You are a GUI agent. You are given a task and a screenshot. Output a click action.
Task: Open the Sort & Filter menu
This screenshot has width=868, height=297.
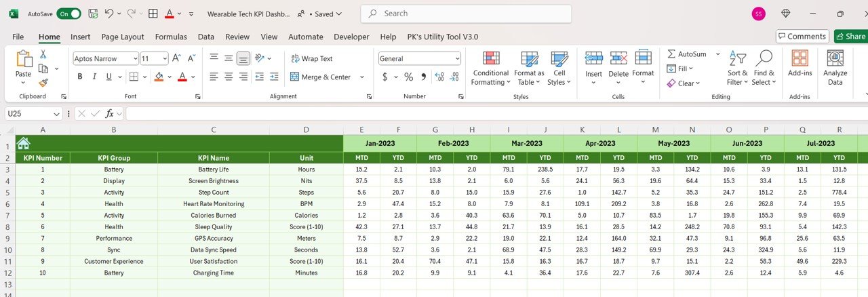coord(737,68)
